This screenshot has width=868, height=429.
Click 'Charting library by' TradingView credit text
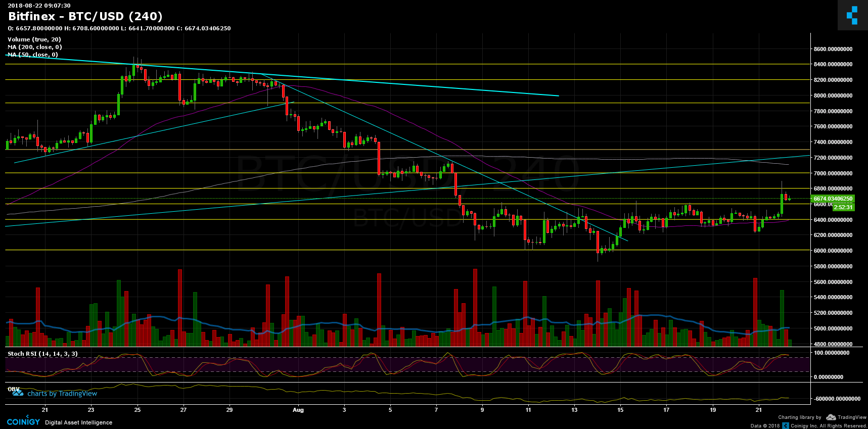[800, 417]
